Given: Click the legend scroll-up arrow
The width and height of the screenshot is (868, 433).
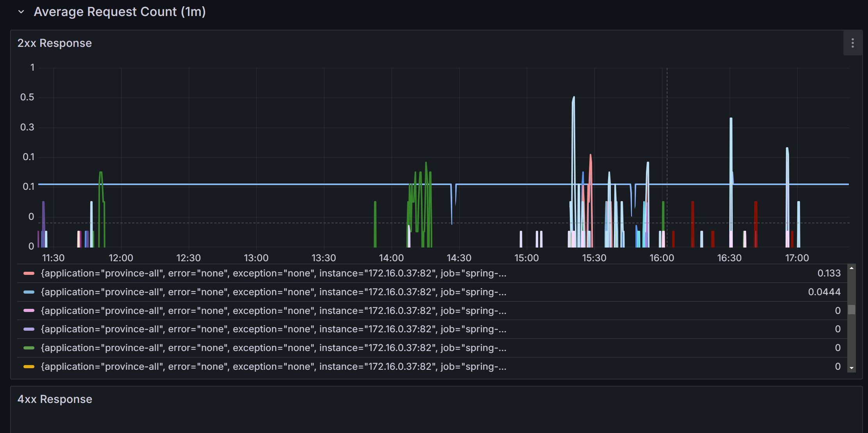Looking at the screenshot, I should (851, 268).
